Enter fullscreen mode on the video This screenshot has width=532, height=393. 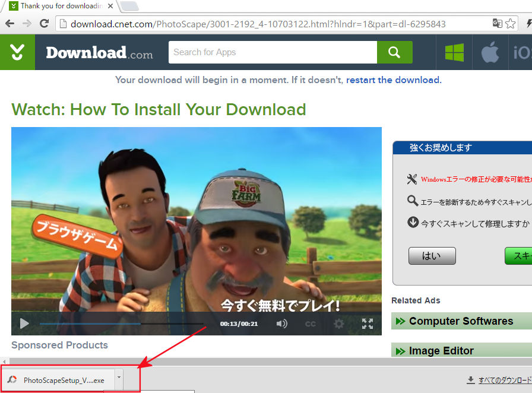click(368, 324)
